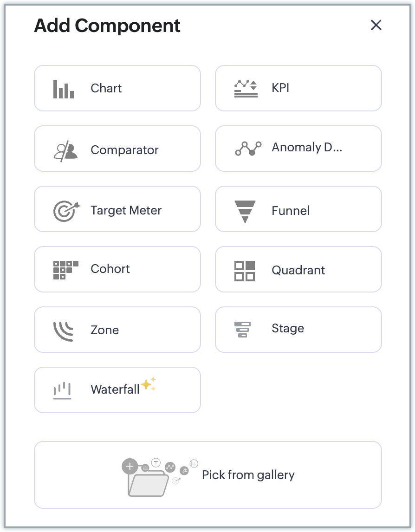Click the Target Meter bullseye icon
The width and height of the screenshot is (415, 532).
click(x=66, y=211)
